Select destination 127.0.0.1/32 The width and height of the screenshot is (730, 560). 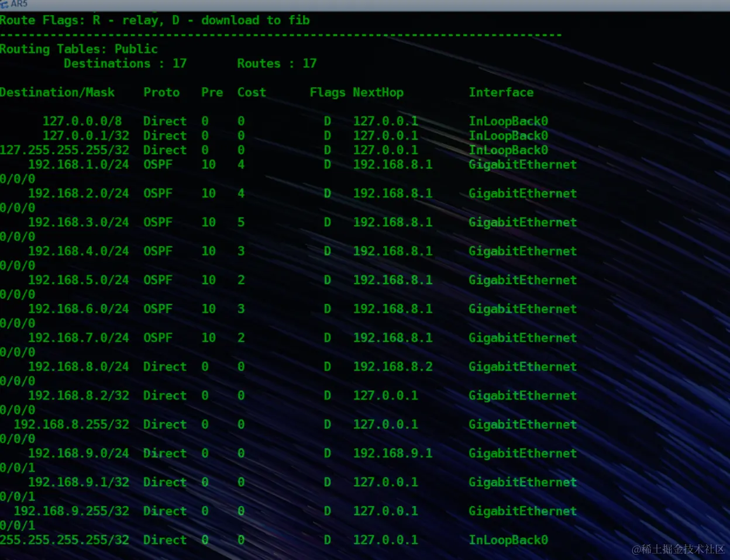(86, 136)
